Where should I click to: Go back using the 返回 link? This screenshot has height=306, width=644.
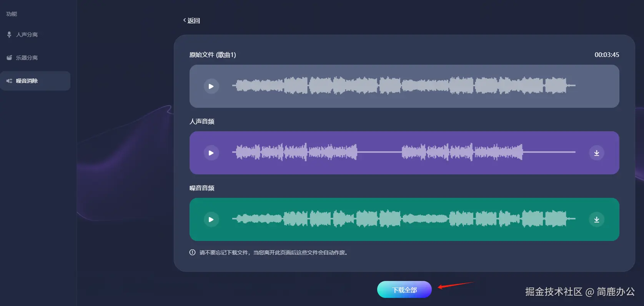tap(191, 20)
